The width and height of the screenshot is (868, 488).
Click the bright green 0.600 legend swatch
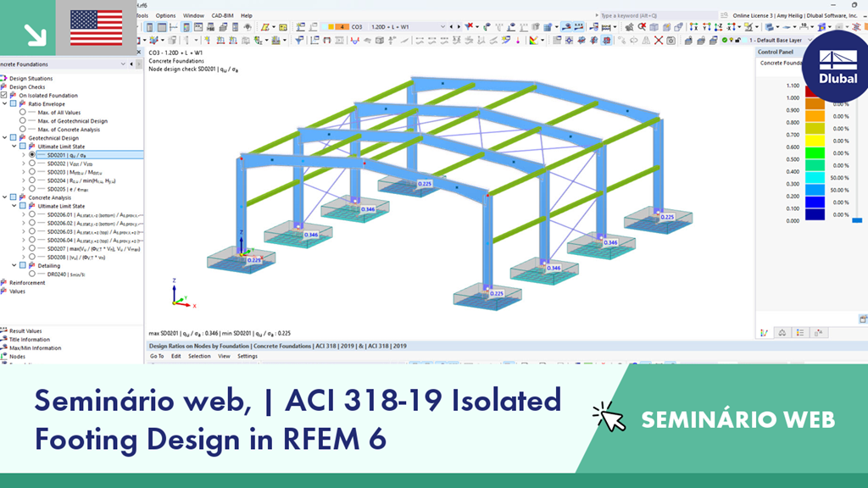click(815, 152)
